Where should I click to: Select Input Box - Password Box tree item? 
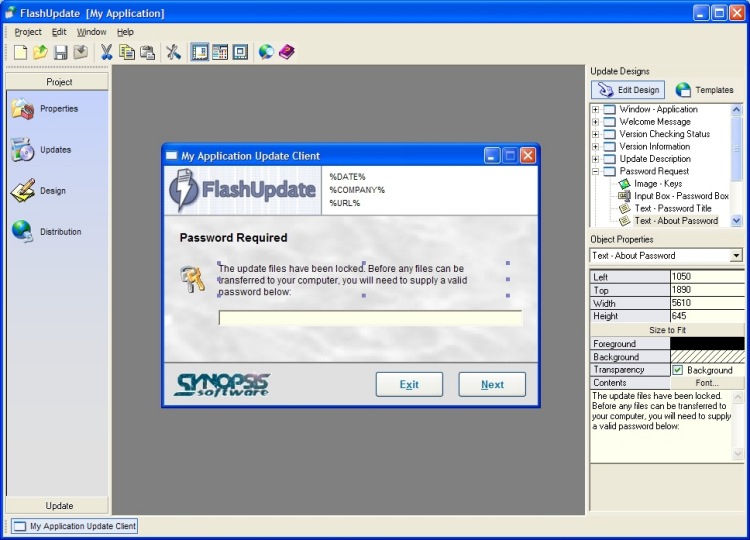pos(681,196)
